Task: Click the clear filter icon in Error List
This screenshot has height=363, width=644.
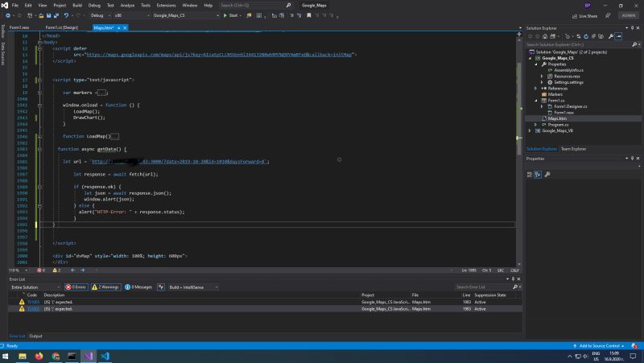Action: coord(161,287)
